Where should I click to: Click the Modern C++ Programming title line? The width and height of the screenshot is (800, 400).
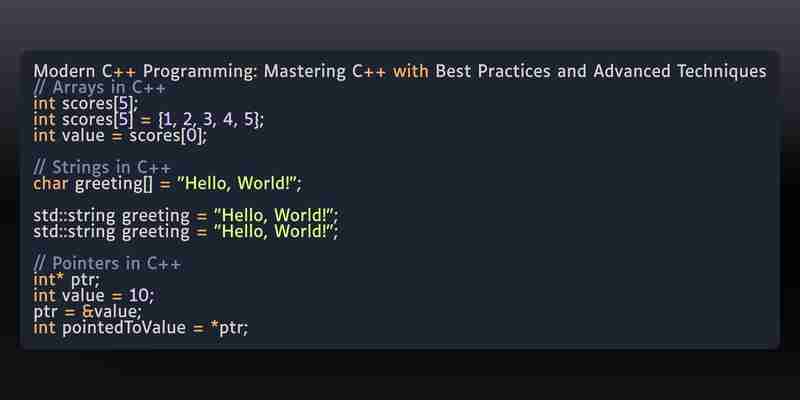(x=399, y=71)
